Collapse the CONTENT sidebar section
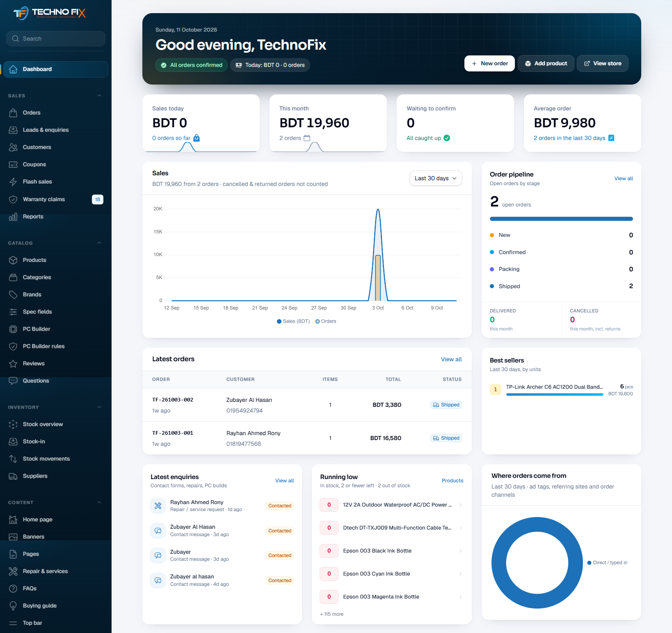This screenshot has width=672, height=633. [x=99, y=502]
